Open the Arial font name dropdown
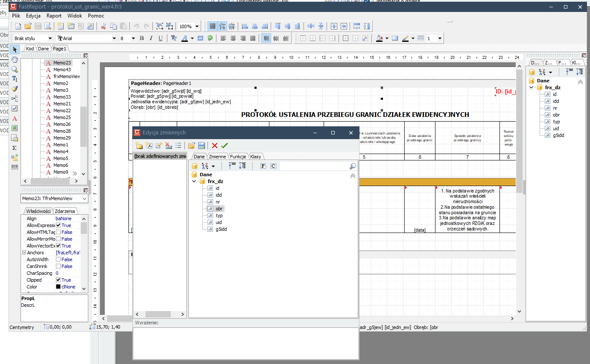 tap(114, 38)
